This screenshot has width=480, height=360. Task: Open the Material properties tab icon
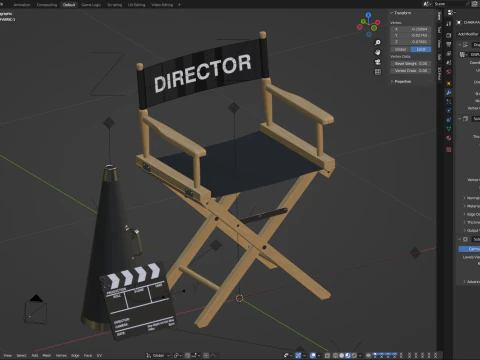pos(449,138)
